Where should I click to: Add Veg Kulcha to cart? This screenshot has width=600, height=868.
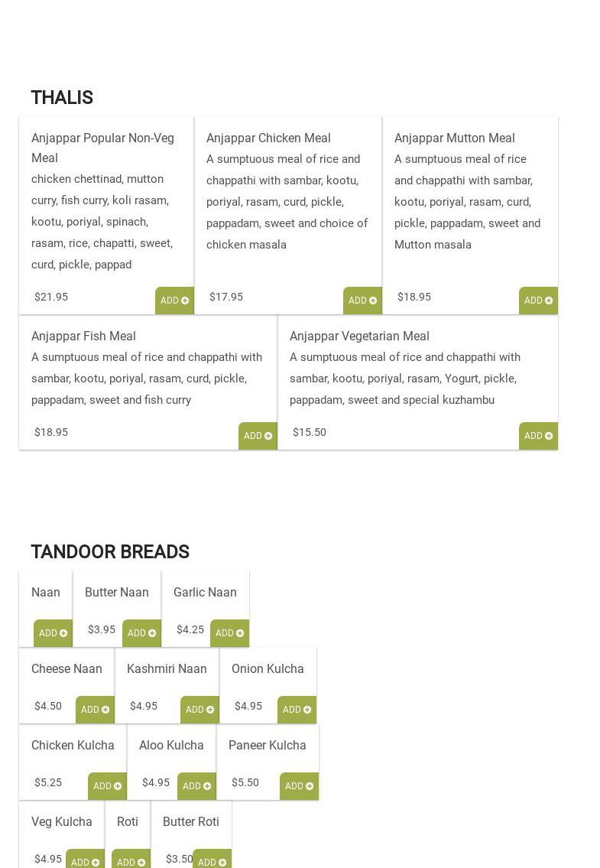[x=85, y=862]
